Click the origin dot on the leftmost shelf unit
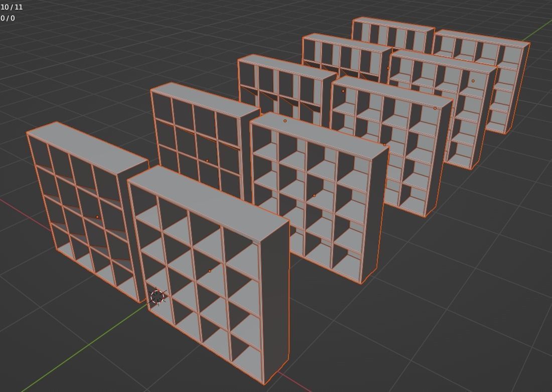 point(97,217)
